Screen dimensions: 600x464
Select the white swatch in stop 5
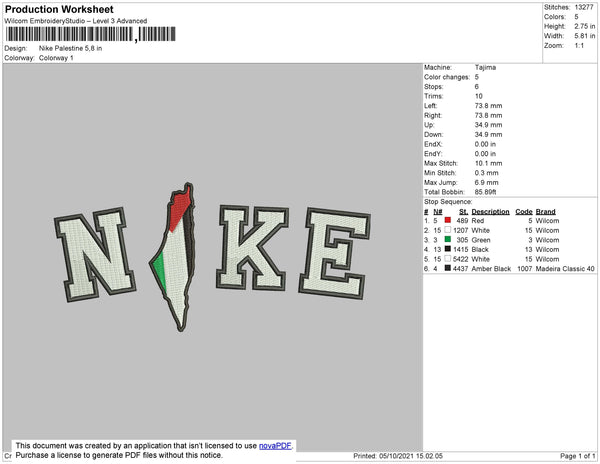click(448, 259)
